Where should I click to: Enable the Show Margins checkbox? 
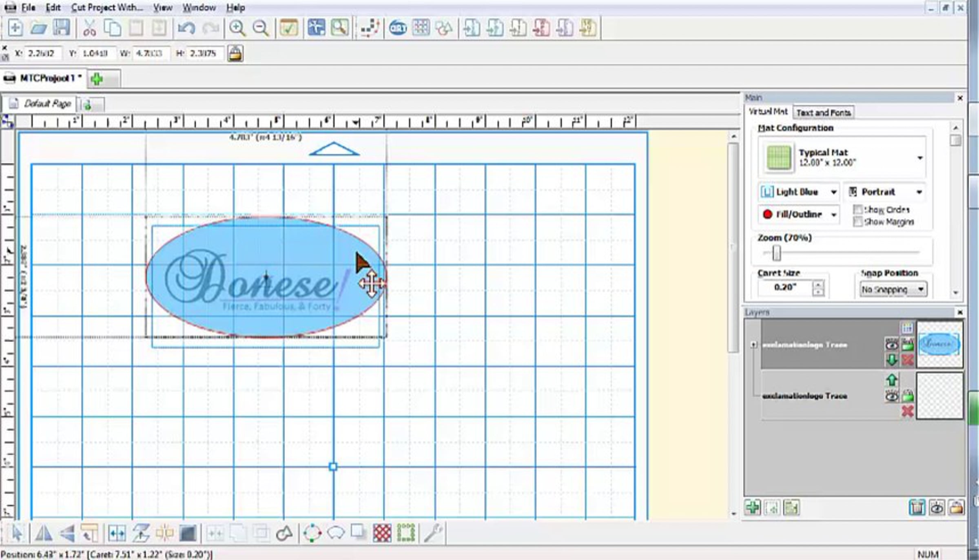point(857,221)
